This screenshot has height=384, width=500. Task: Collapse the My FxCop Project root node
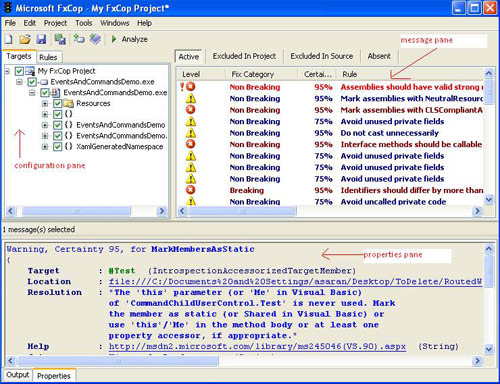(7, 71)
